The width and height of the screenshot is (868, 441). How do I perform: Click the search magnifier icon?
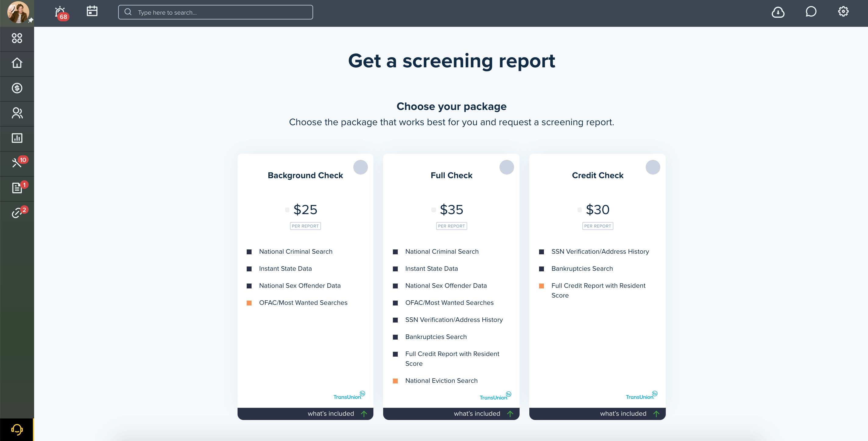[128, 12]
